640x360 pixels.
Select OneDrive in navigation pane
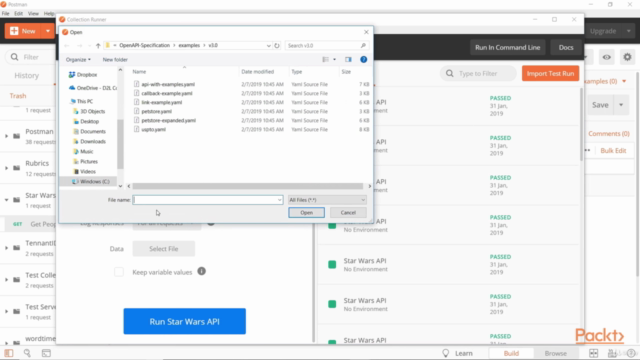point(93,88)
